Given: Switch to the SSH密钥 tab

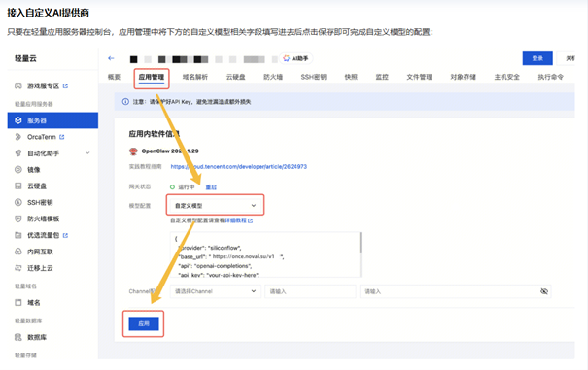Looking at the screenshot, I should coord(314,77).
